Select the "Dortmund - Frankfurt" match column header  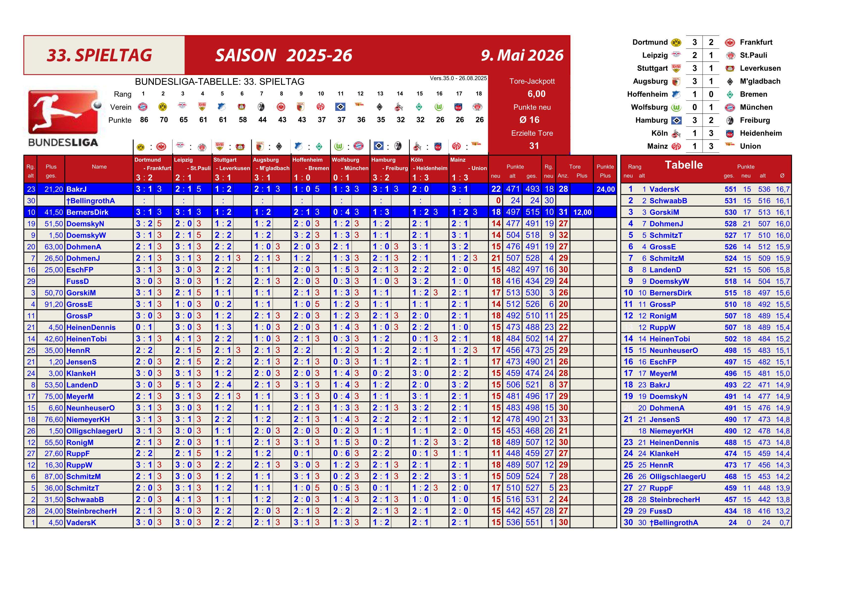pyautogui.click(x=153, y=169)
